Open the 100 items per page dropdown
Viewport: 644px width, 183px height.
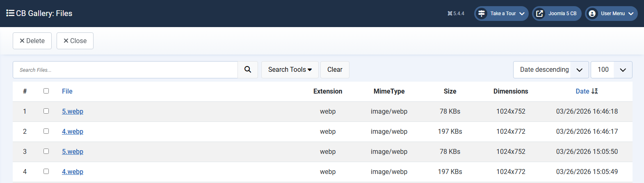point(611,70)
